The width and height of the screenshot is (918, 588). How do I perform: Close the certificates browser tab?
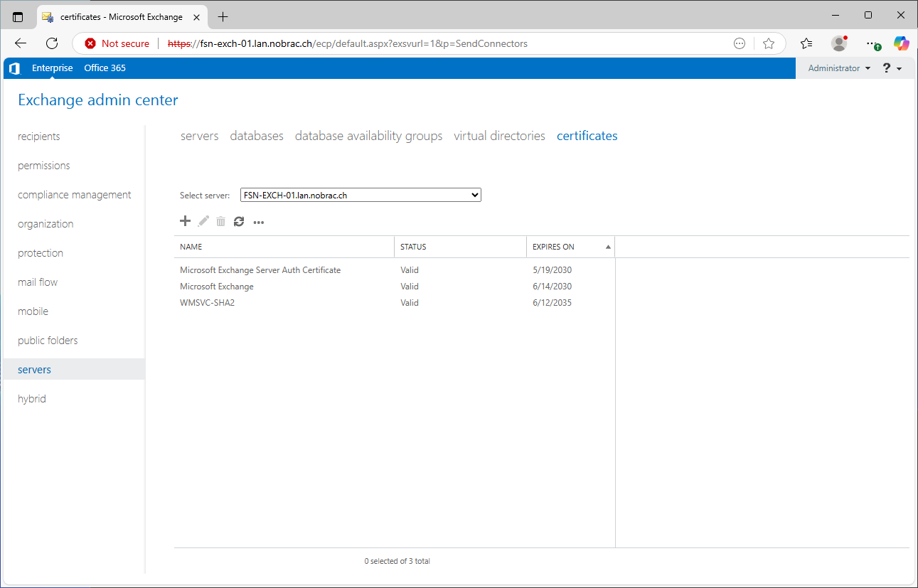[x=196, y=16]
